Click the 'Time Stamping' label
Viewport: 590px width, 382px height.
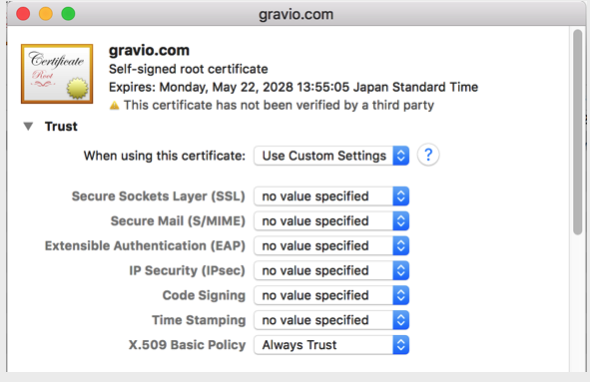coord(199,320)
